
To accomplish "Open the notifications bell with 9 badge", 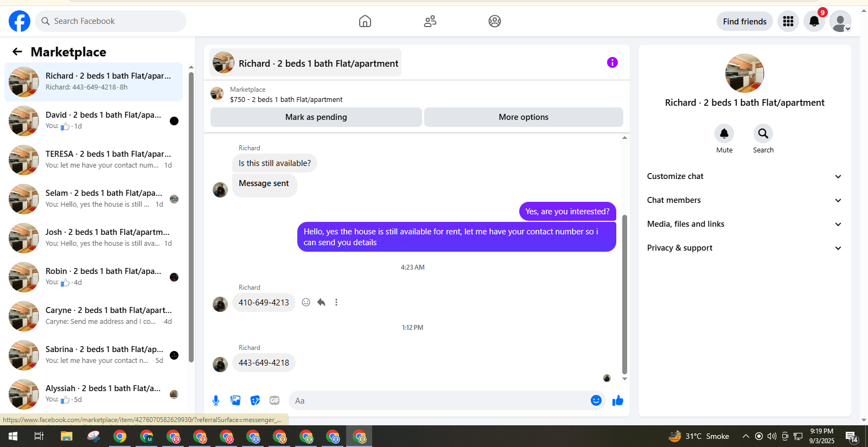I will point(814,21).
